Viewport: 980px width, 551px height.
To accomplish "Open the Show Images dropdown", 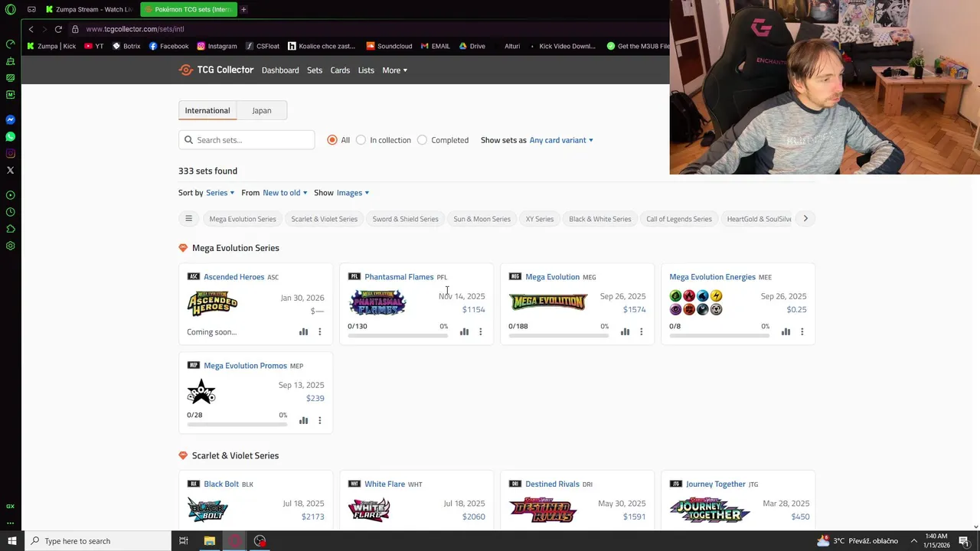I will pyautogui.click(x=353, y=193).
